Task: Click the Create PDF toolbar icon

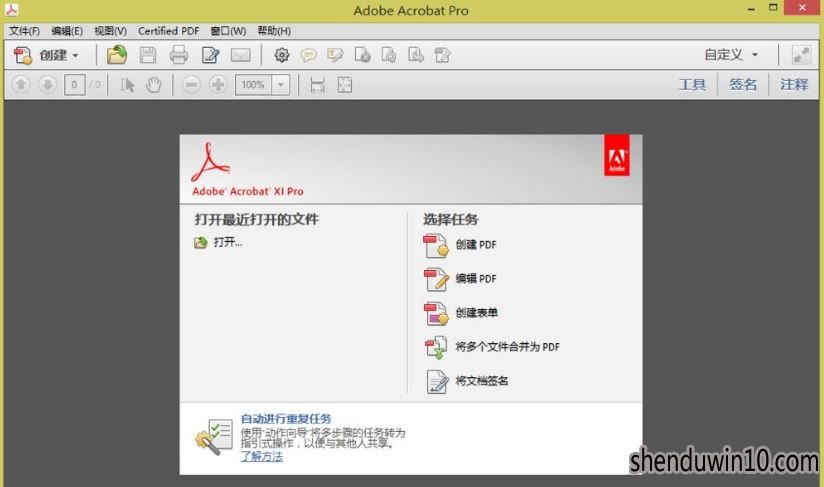Action: coord(23,55)
